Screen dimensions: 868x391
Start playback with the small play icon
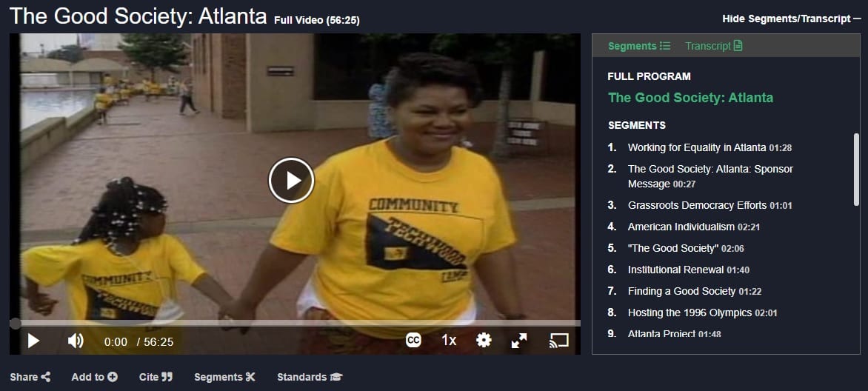point(34,341)
